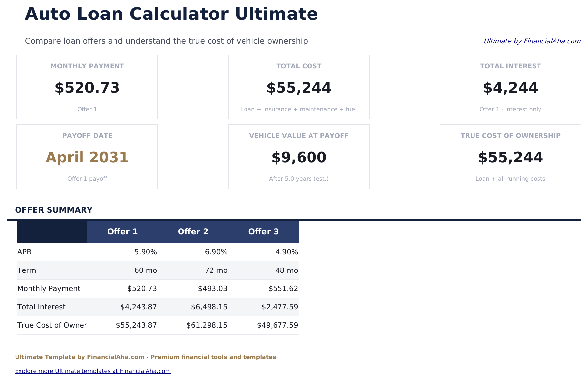This screenshot has height=381, width=588.
Task: Click the 'Auto Loan Calculator Ultimate' title
Action: [171, 14]
